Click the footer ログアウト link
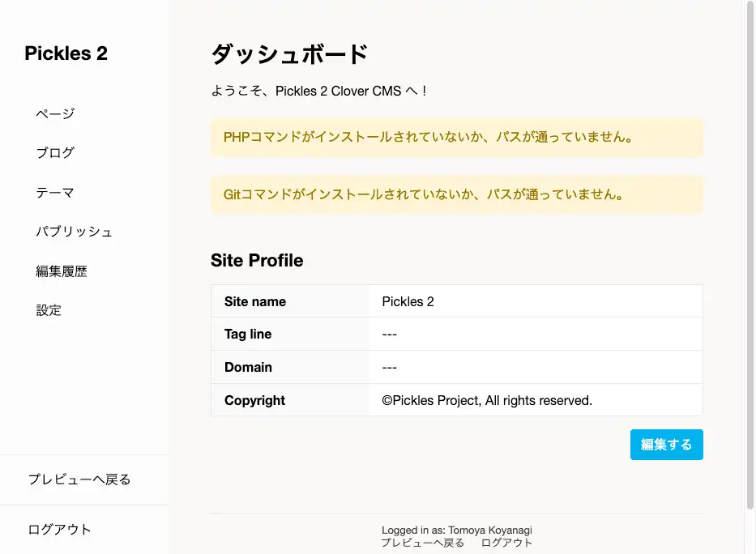This screenshot has width=756, height=554. click(506, 543)
